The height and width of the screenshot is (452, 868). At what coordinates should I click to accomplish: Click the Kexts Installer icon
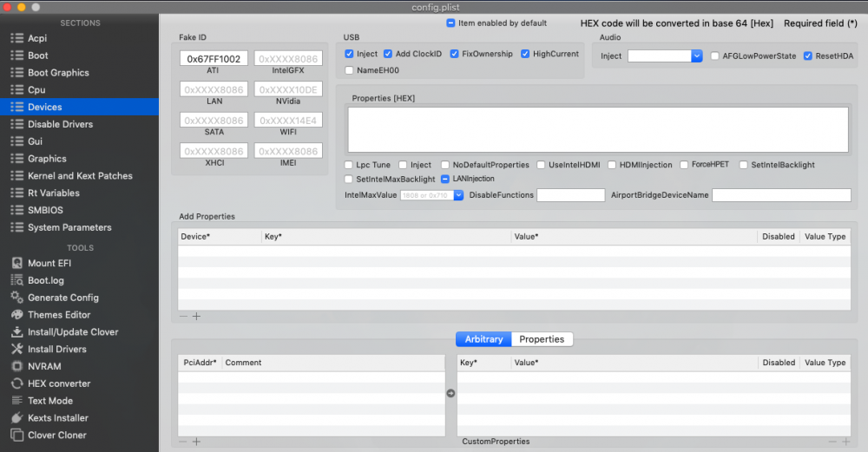tap(17, 417)
